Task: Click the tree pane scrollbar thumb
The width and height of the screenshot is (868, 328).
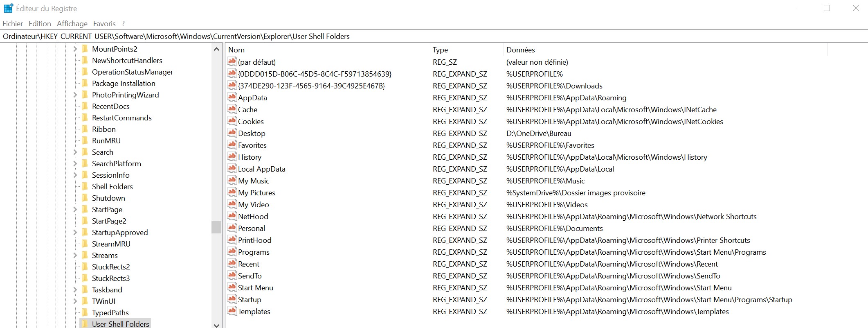Action: 216,227
